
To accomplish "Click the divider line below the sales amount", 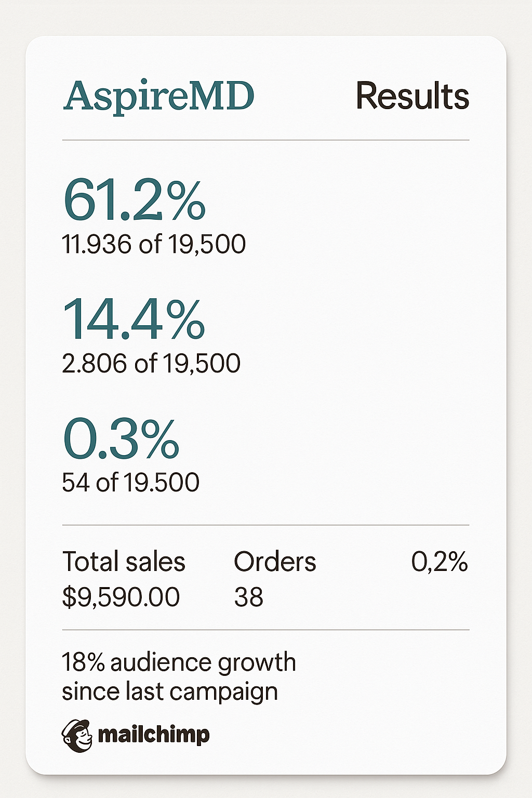I will (x=265, y=630).
